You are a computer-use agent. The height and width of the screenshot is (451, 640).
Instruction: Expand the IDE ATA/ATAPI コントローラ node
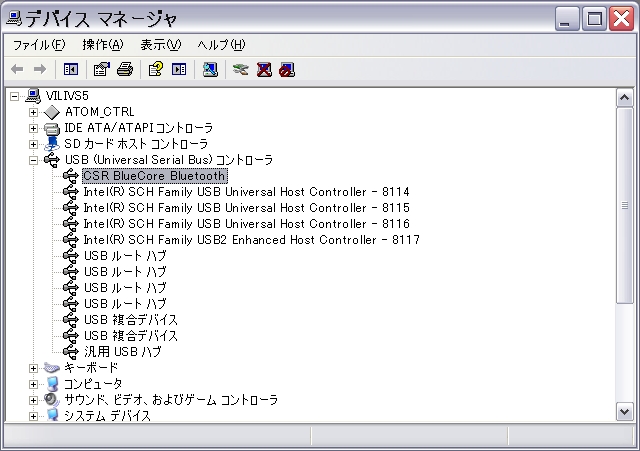tap(34, 128)
